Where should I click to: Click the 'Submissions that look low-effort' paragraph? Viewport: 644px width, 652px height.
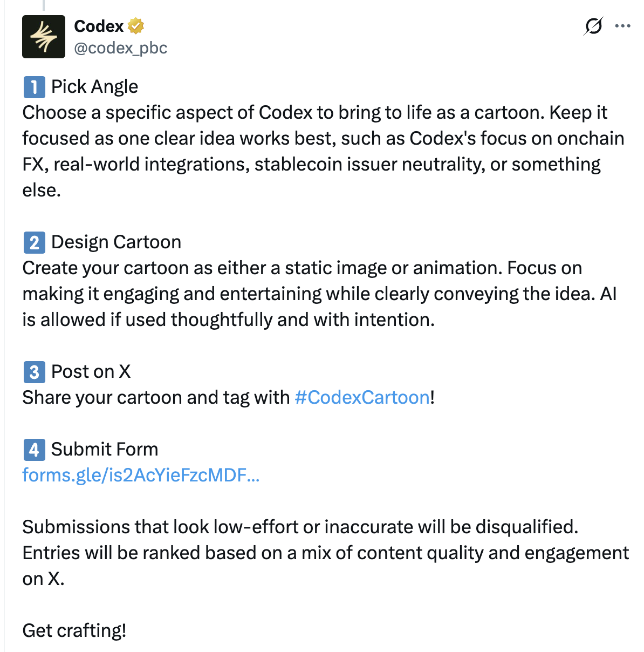click(300, 527)
